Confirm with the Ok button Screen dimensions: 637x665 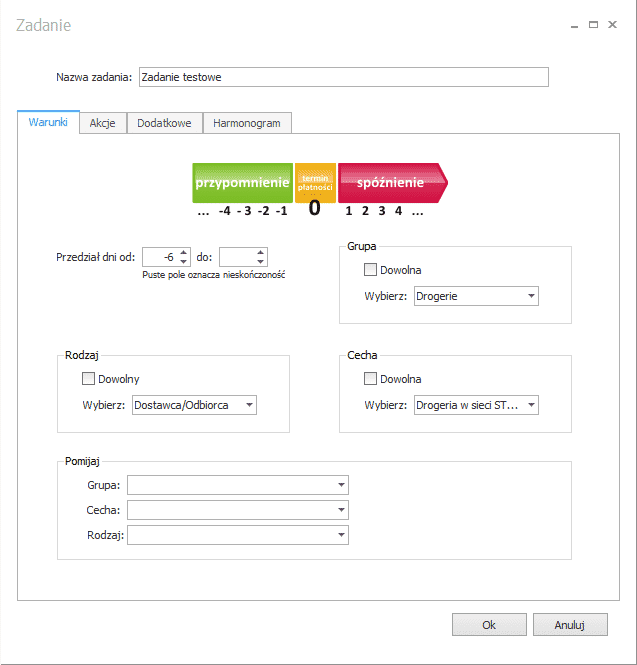489,625
